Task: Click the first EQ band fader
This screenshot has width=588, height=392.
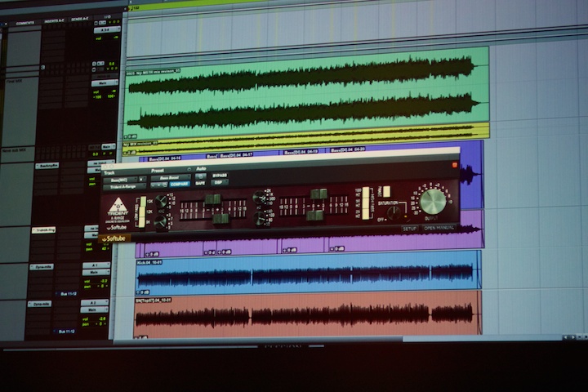Action: point(213,199)
